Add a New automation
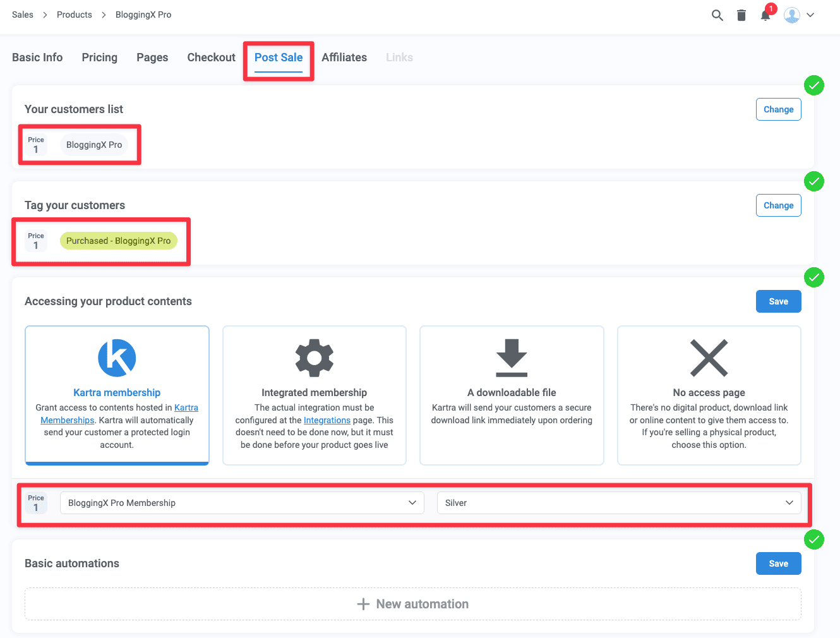Viewport: 840px width, 638px height. tap(413, 604)
